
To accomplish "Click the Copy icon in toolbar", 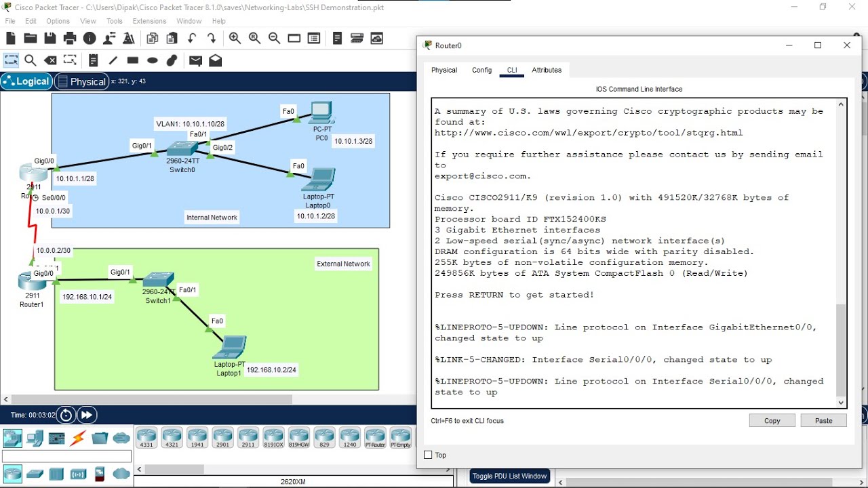I will tap(153, 39).
